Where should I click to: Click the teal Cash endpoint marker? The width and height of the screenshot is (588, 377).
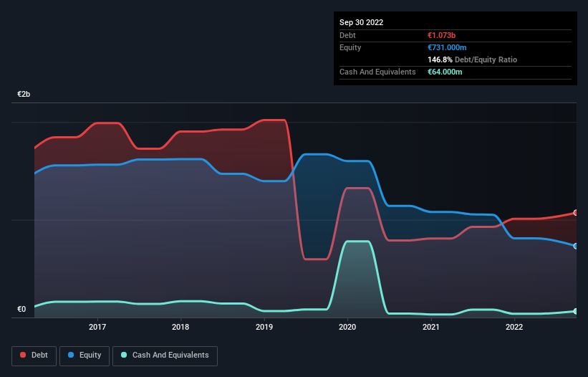click(576, 311)
